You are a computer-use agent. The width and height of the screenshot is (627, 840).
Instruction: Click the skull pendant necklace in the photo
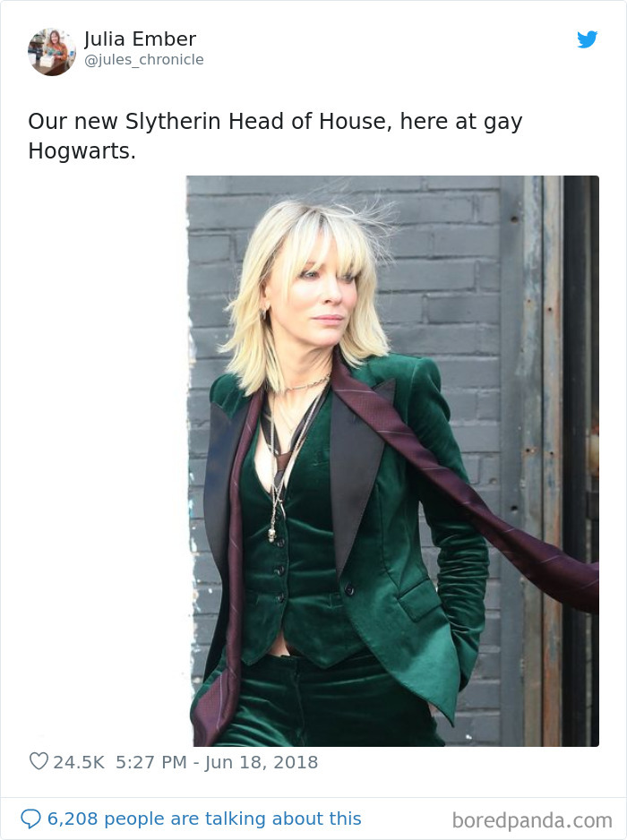click(272, 536)
